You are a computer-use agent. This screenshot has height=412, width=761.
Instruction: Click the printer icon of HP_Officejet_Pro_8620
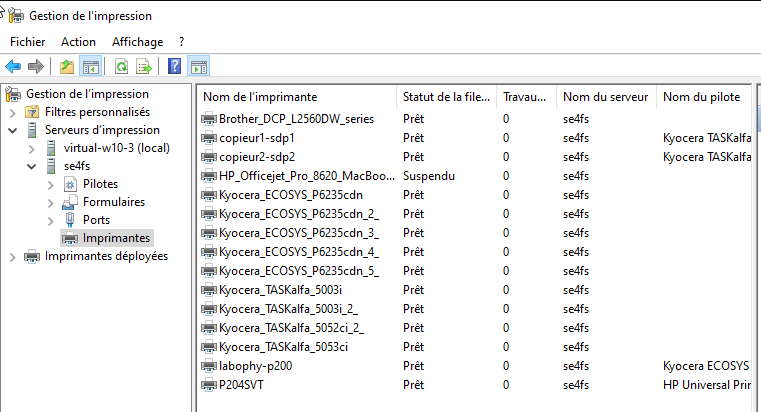[x=209, y=176]
